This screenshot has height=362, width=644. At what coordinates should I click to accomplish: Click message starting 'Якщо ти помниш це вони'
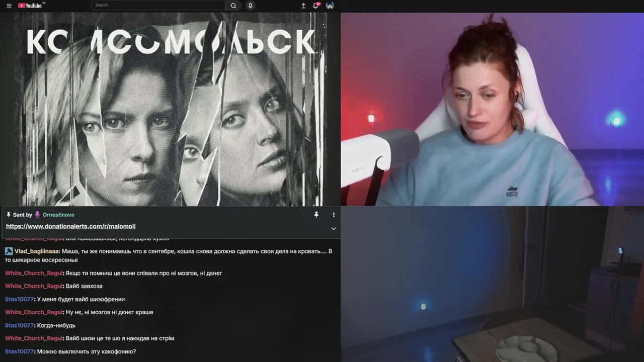coord(144,273)
